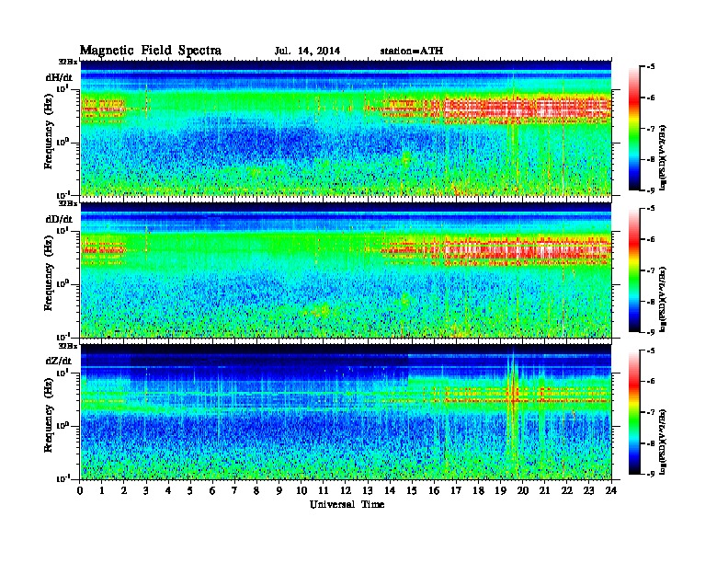
Task: Click hour tick label '7' on time axis
Action: (x=235, y=490)
